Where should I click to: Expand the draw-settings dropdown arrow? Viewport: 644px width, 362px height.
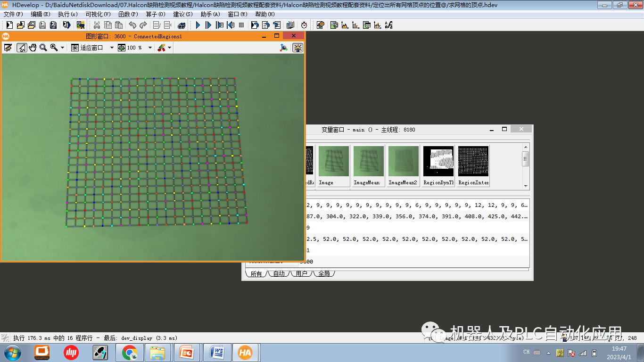point(169,47)
